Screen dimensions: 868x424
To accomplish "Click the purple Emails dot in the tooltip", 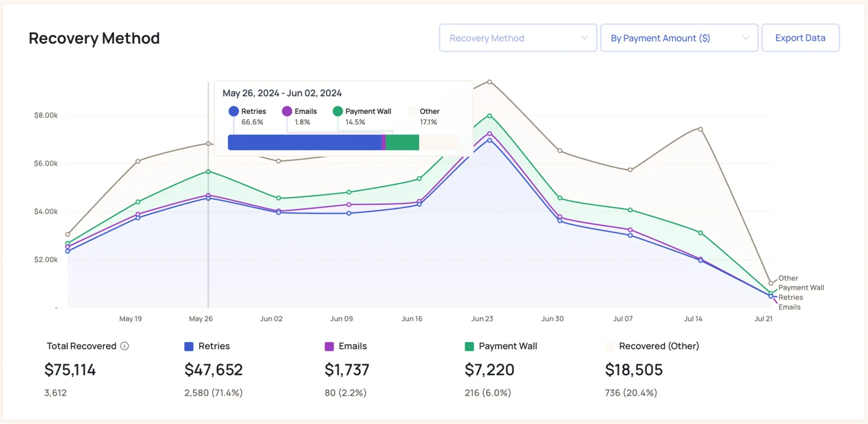I will click(287, 111).
